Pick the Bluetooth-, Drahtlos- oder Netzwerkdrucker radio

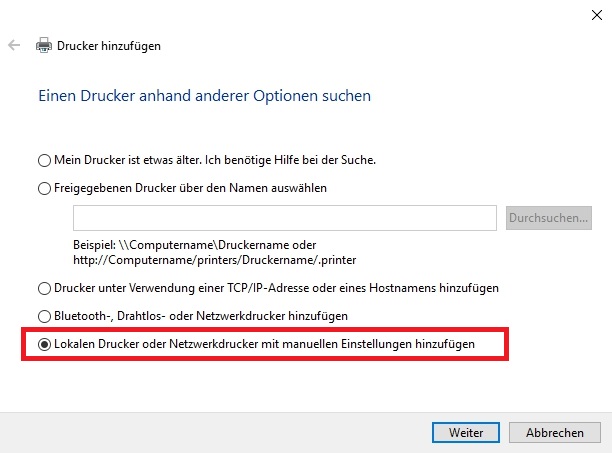pos(44,316)
